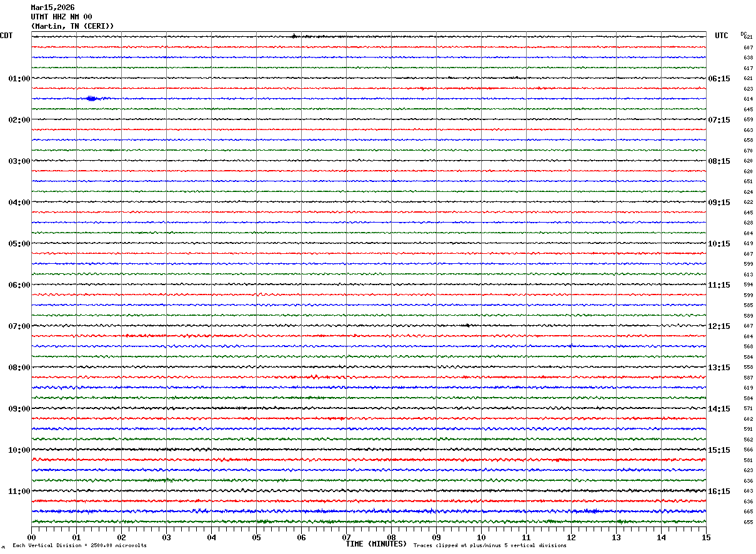Click the 12:15 UTC time label
The height and width of the screenshot is (554, 756).
tap(719, 326)
